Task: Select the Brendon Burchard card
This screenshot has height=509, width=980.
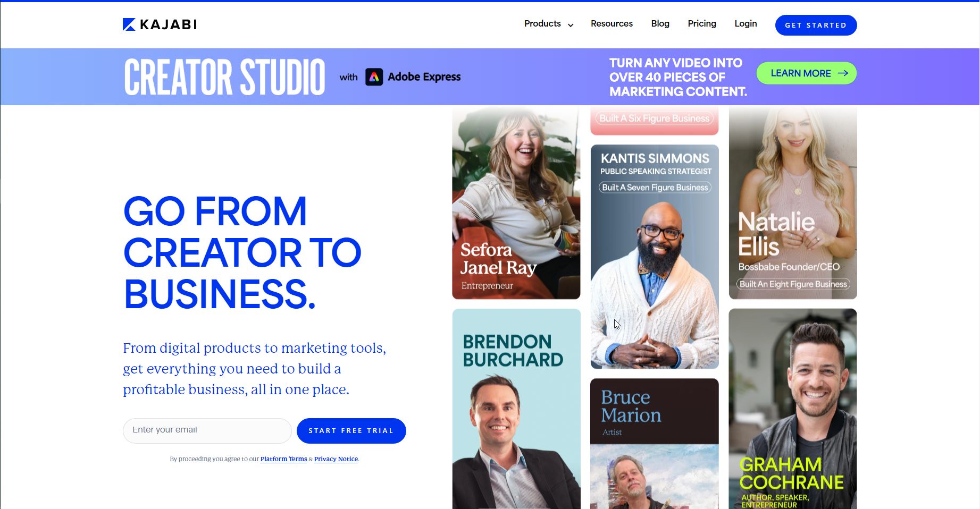Action: click(516, 409)
